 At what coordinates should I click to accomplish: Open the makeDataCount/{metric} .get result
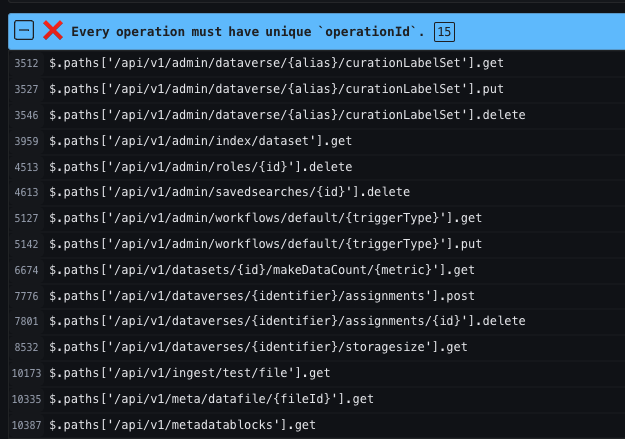point(262,270)
